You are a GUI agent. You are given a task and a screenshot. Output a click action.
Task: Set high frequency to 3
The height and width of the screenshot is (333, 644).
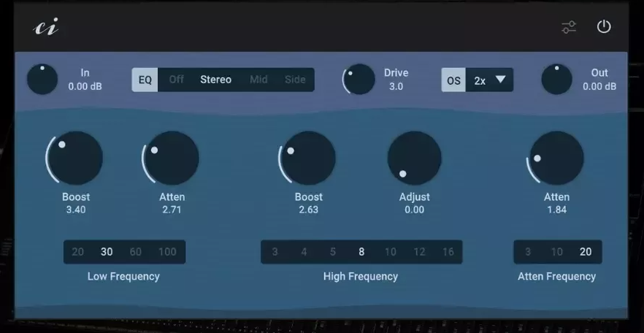coord(275,252)
